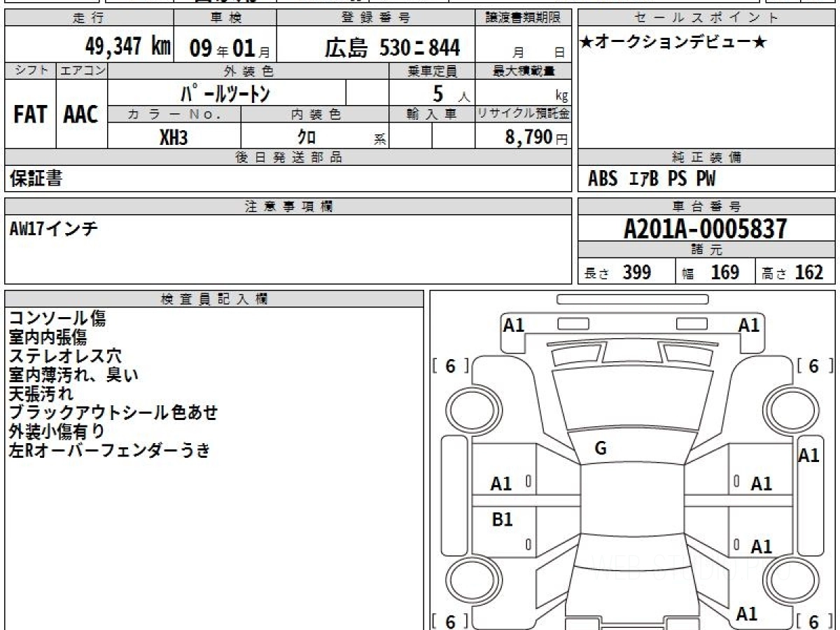Click the 内装色 header
This screenshot has height=630, width=840.
[x=315, y=115]
